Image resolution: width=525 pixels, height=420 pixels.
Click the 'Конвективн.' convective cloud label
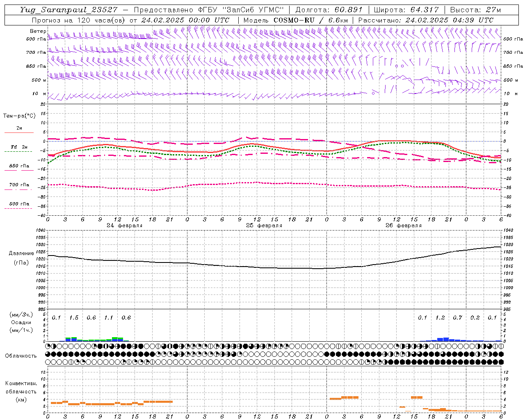point(21,383)
